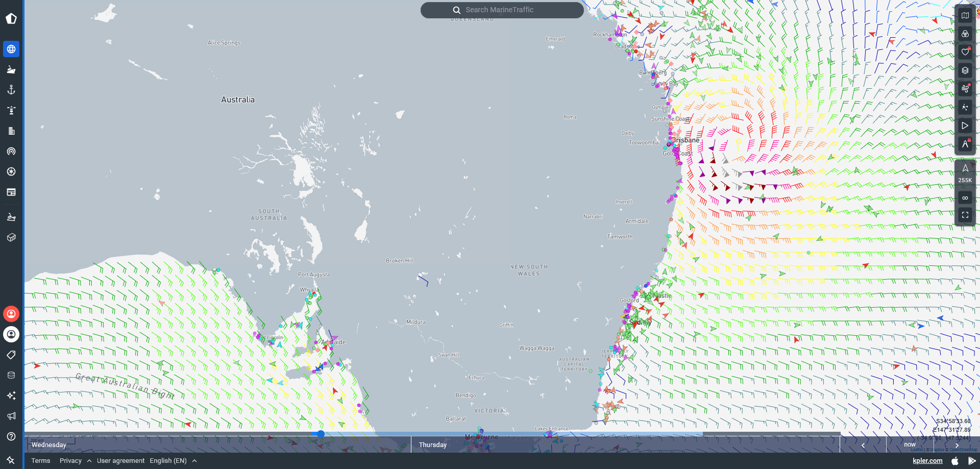Open the kpler.com link
Image resolution: width=980 pixels, height=469 pixels.
927,460
